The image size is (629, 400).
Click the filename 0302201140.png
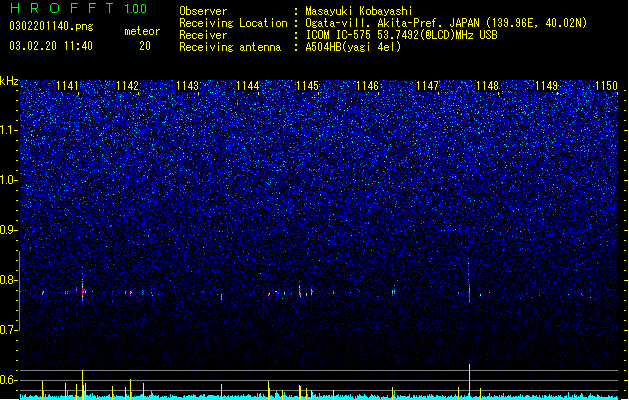pos(51,27)
